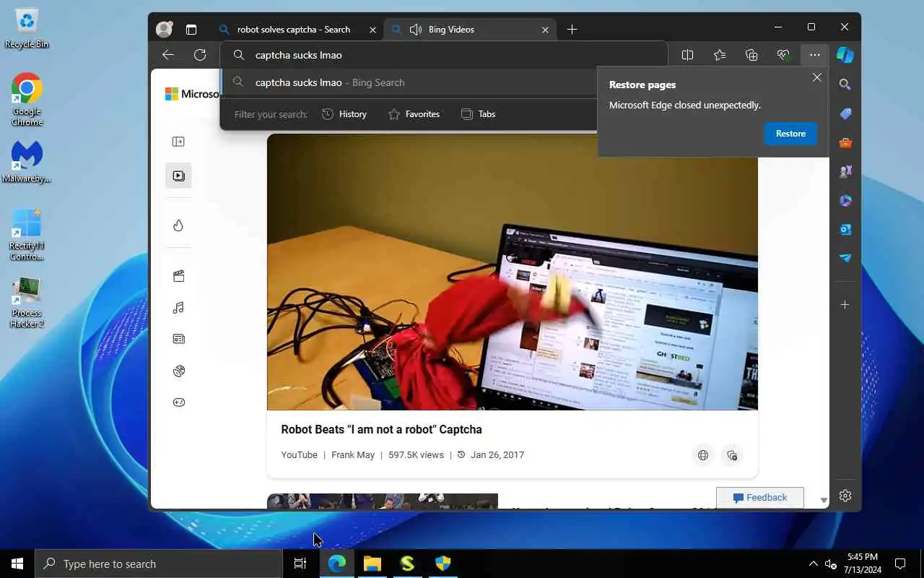
Task: Open Google Chrome desktop shortcut
Action: (x=27, y=100)
